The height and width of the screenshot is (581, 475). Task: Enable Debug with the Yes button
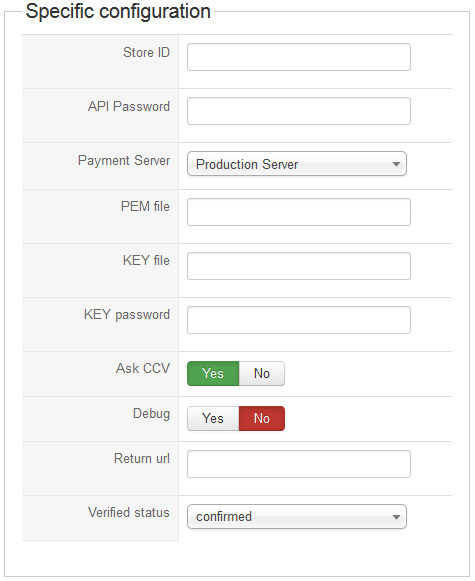coord(213,419)
